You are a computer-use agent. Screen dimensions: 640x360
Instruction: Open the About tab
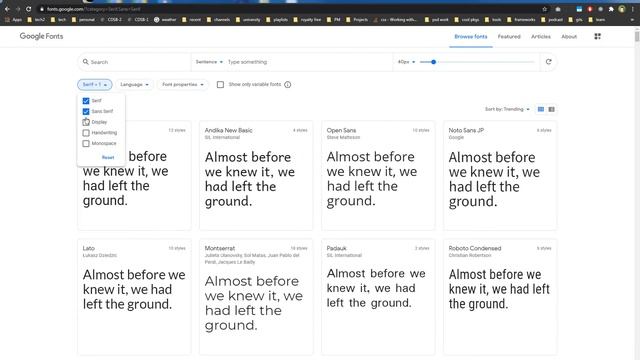coord(569,37)
